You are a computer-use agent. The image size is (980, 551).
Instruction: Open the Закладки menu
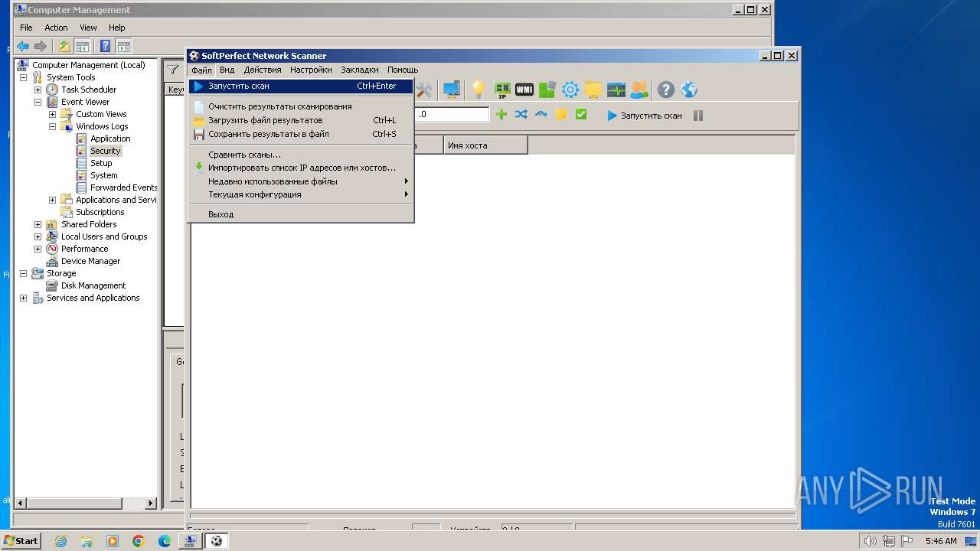click(360, 70)
